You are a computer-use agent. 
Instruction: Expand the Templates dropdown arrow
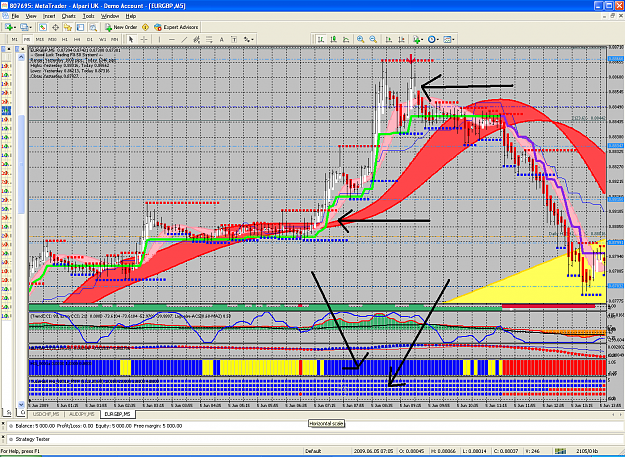click(x=454, y=40)
